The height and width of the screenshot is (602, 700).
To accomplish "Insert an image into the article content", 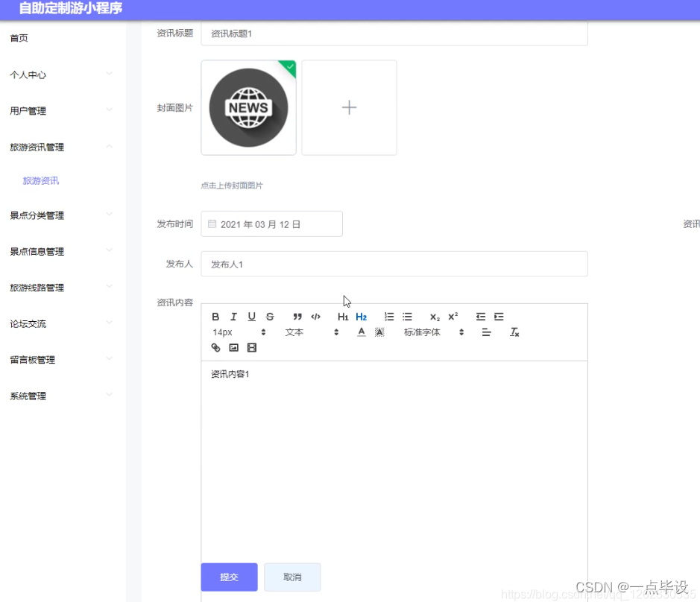I will click(233, 348).
